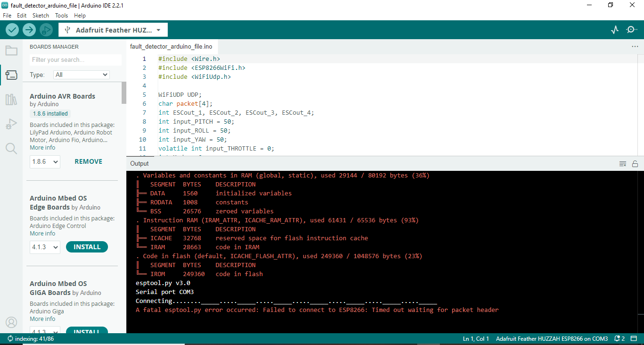Click the esptool.py v3.0 output line
644x345 pixels.
click(x=163, y=283)
